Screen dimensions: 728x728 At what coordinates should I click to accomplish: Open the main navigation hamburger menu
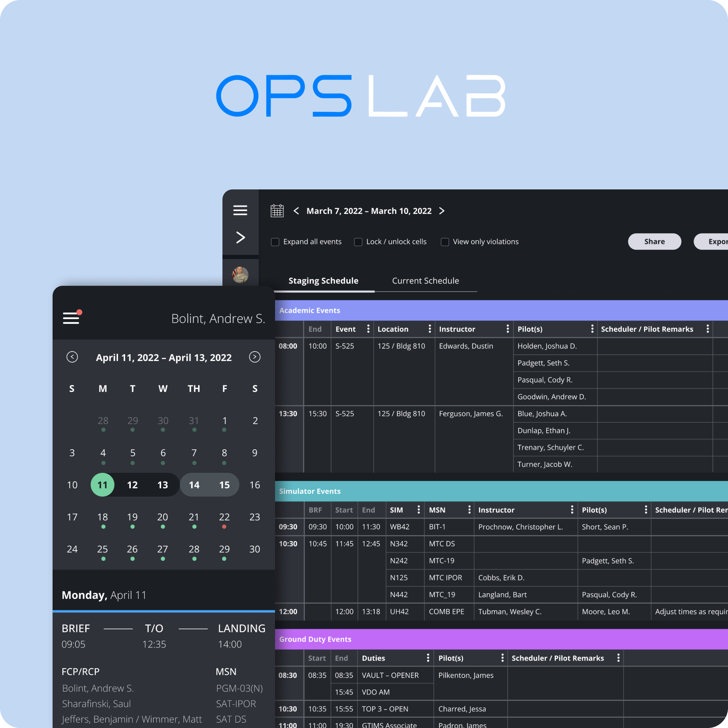pos(240,210)
